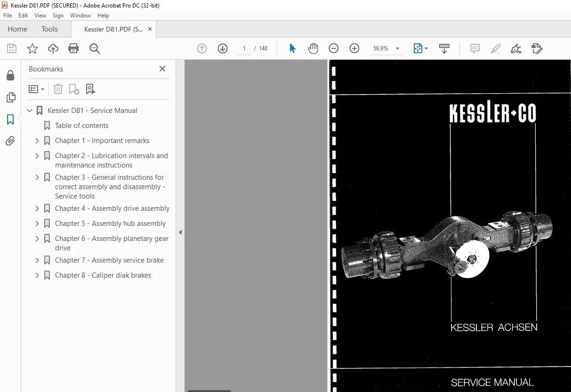This screenshot has height=392, width=571.
Task: Switch to the Tools tab
Action: tap(49, 29)
